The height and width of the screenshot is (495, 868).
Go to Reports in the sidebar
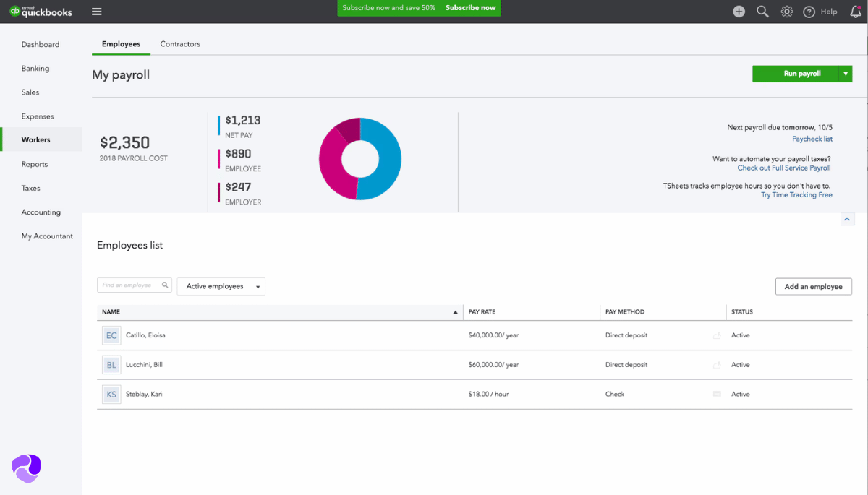point(35,164)
